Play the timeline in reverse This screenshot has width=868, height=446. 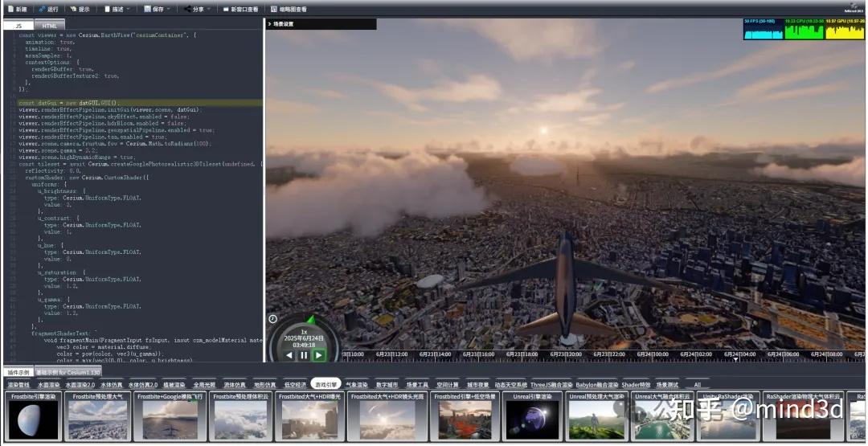pyautogui.click(x=289, y=354)
